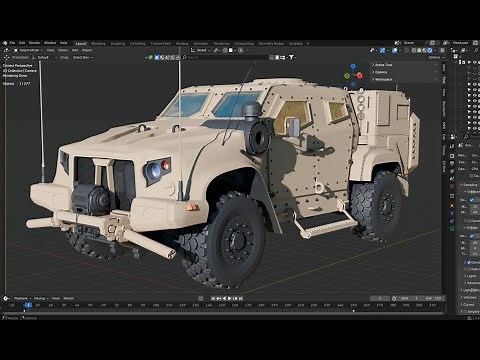
Task: Jump to timeline start frame
Action: [x=213, y=298]
